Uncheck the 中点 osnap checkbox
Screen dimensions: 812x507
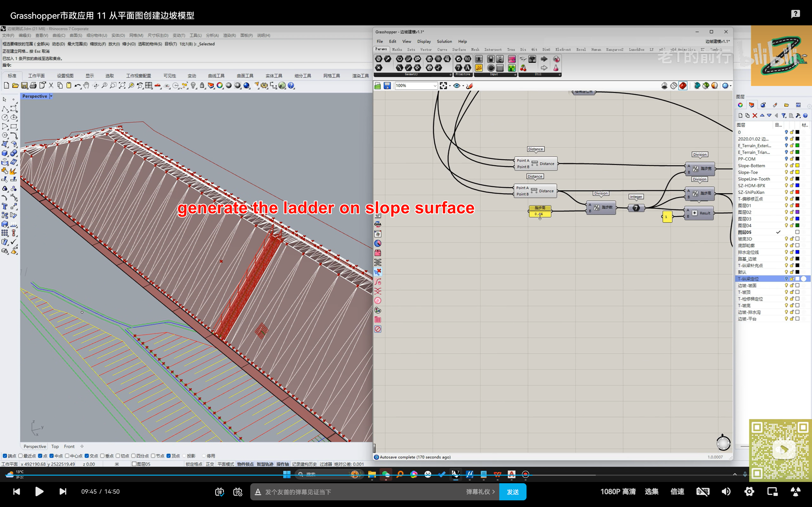click(x=52, y=456)
